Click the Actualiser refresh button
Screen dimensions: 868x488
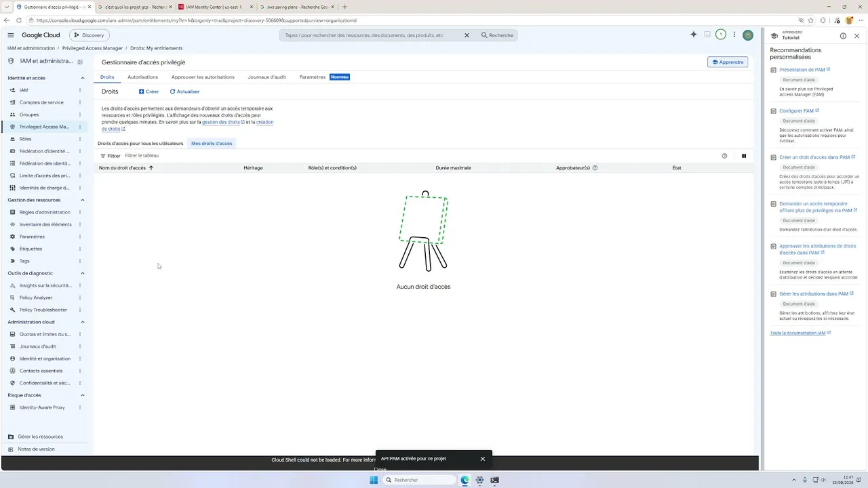184,91
